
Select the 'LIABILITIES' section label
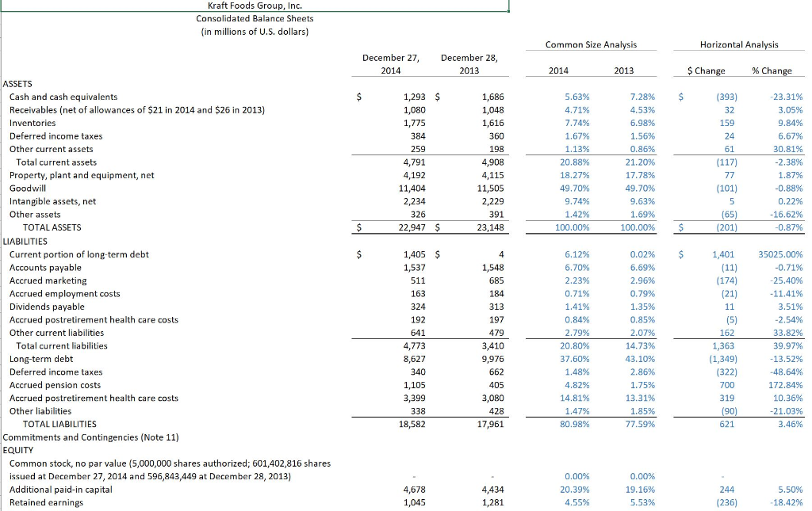[x=25, y=242]
